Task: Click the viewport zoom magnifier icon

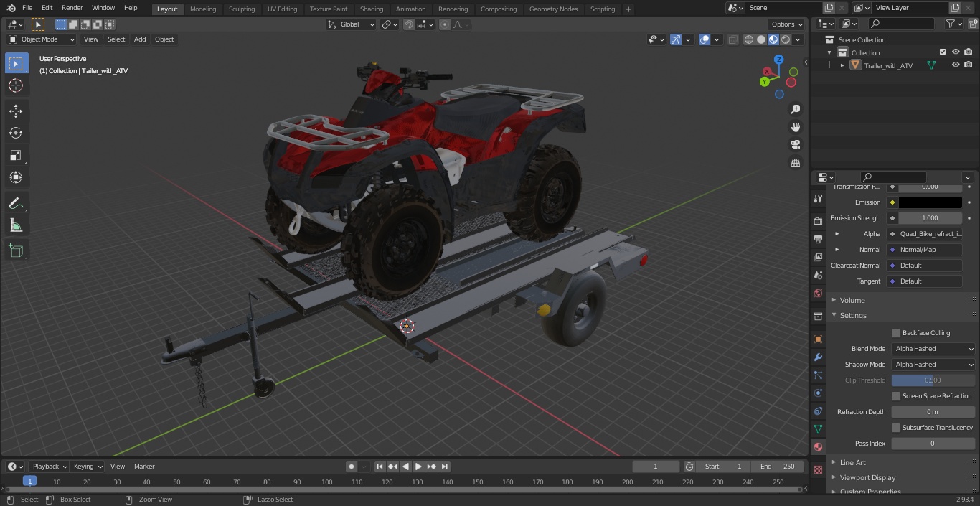Action: [796, 109]
